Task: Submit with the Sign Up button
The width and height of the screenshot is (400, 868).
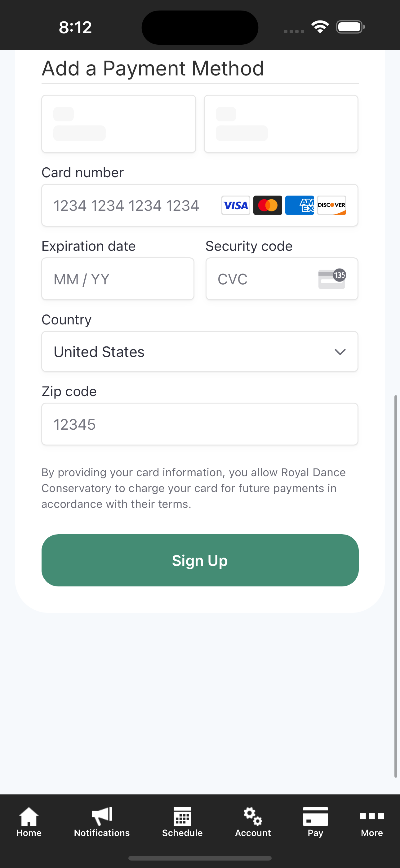Action: point(200,560)
